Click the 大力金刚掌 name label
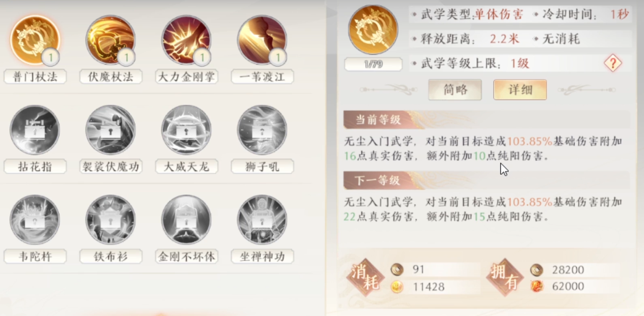The height and width of the screenshot is (316, 644). 186,77
